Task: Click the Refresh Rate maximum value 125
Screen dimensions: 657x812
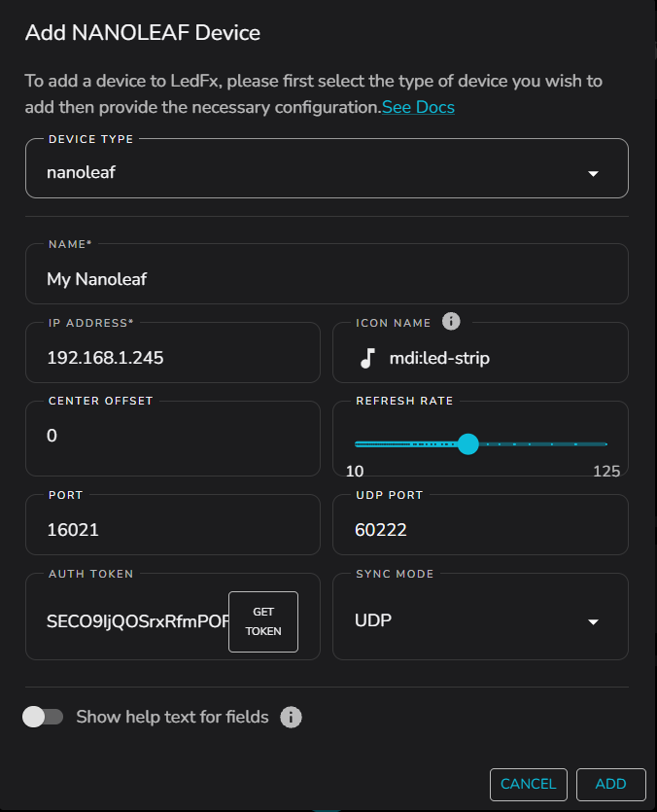Action: (606, 472)
